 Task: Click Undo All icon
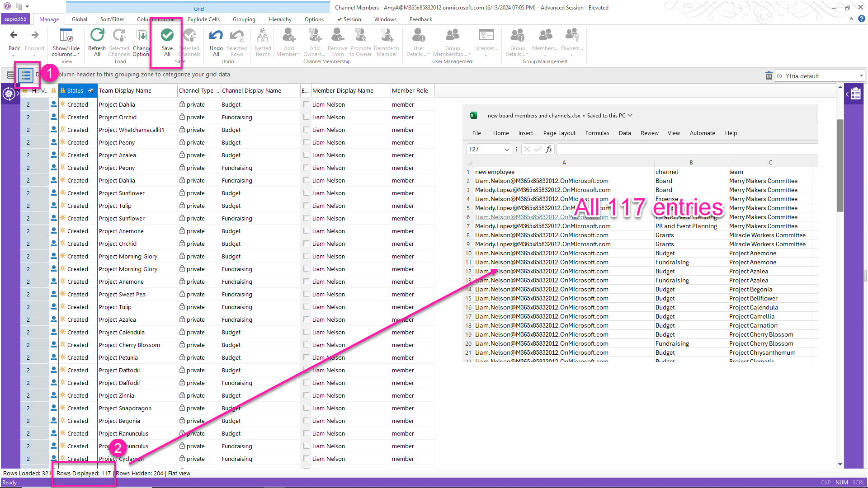tap(216, 35)
